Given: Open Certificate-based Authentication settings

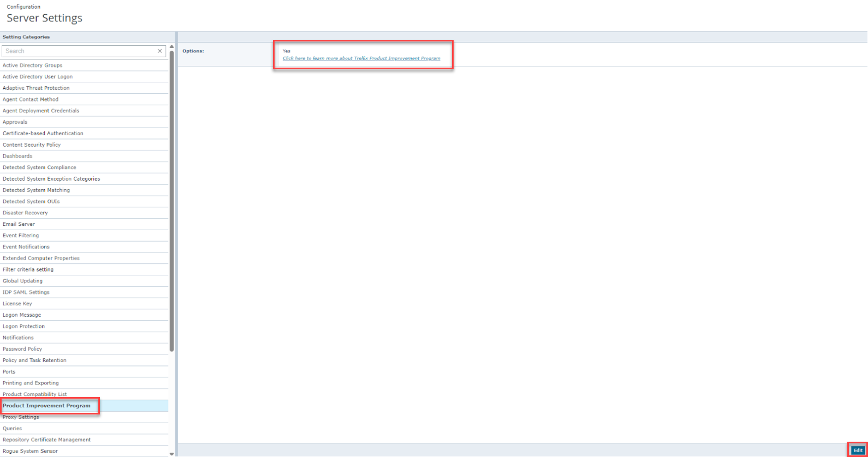Looking at the screenshot, I should tap(84, 134).
